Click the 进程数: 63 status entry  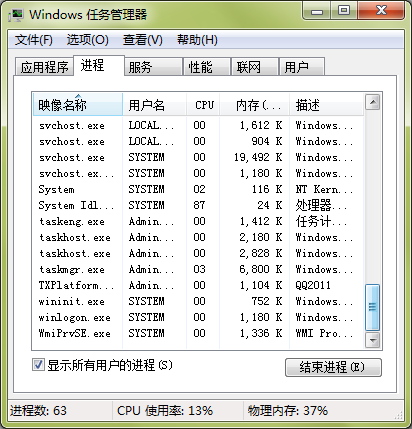click(38, 411)
